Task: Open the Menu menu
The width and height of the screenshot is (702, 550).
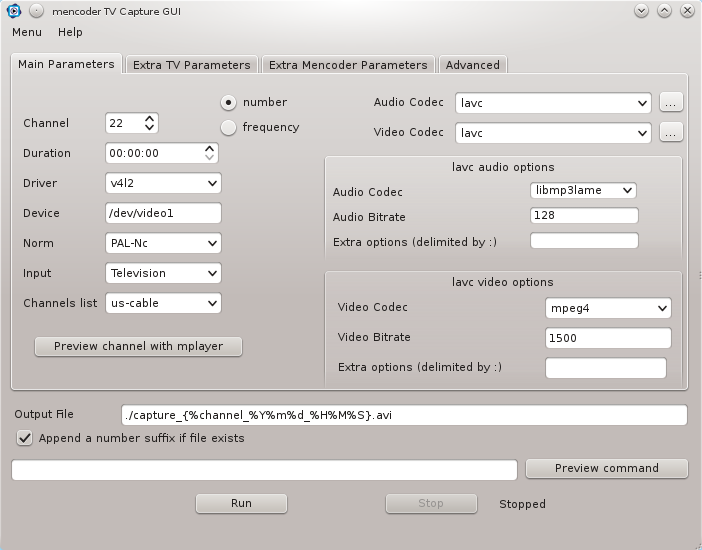Action: click(x=27, y=32)
